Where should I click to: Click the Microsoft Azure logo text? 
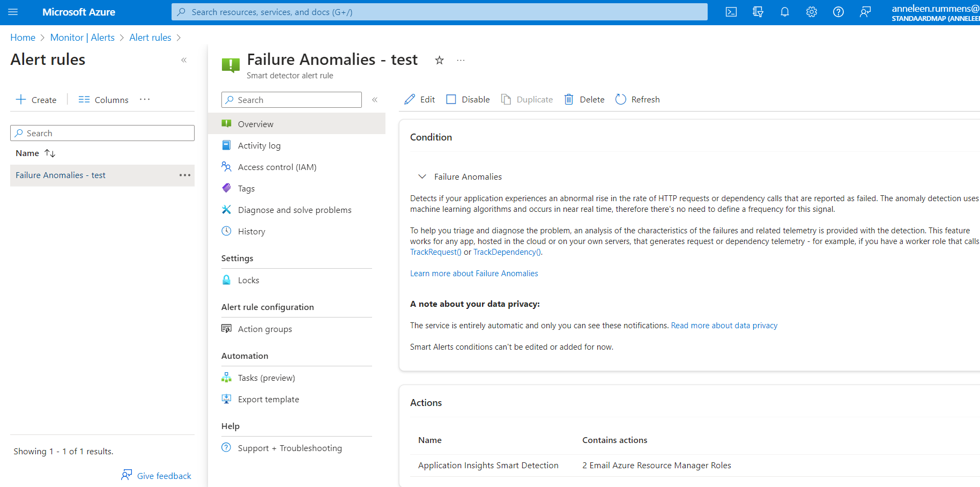coord(79,12)
